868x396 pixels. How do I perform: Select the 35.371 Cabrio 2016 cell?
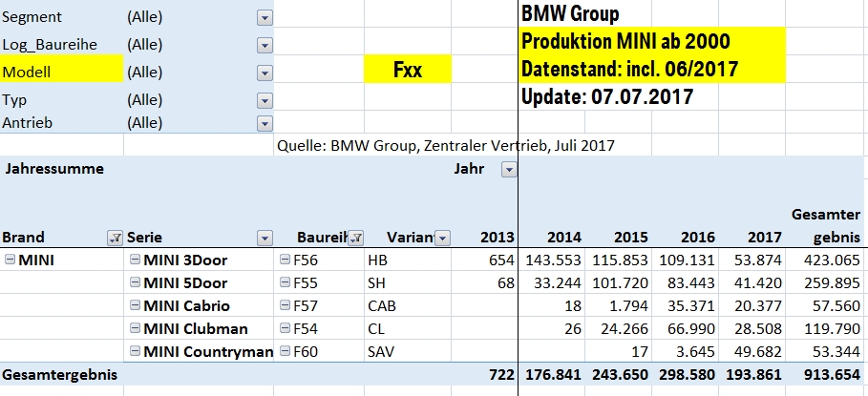click(x=686, y=305)
